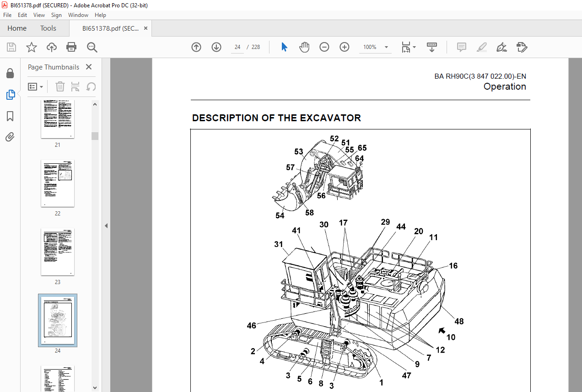The width and height of the screenshot is (582, 392).
Task: Open the security lock panel
Action: tap(10, 74)
